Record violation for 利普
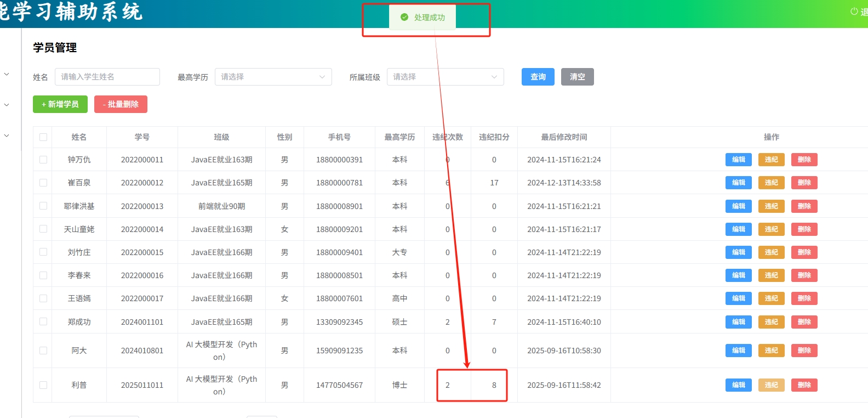Screen dimensions: 868x418 [772, 385]
